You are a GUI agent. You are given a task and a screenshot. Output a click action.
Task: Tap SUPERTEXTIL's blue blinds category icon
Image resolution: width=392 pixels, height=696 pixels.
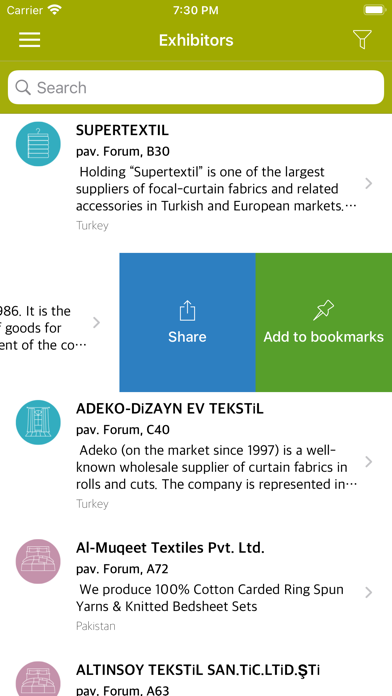coord(38,144)
